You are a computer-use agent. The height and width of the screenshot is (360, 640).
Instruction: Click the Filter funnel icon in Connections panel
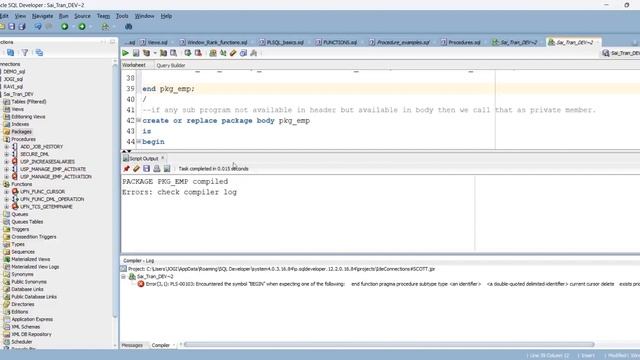pyautogui.click(x=25, y=53)
